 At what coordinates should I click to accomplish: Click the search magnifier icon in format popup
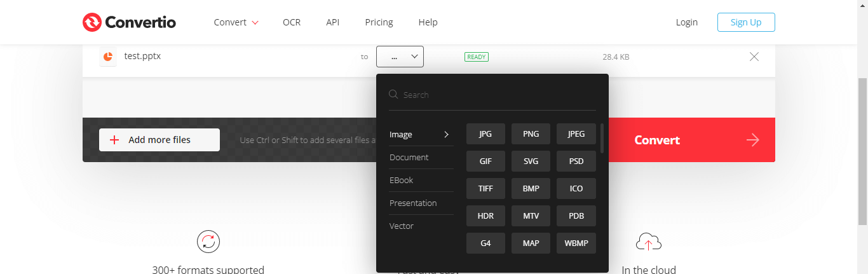tap(393, 95)
